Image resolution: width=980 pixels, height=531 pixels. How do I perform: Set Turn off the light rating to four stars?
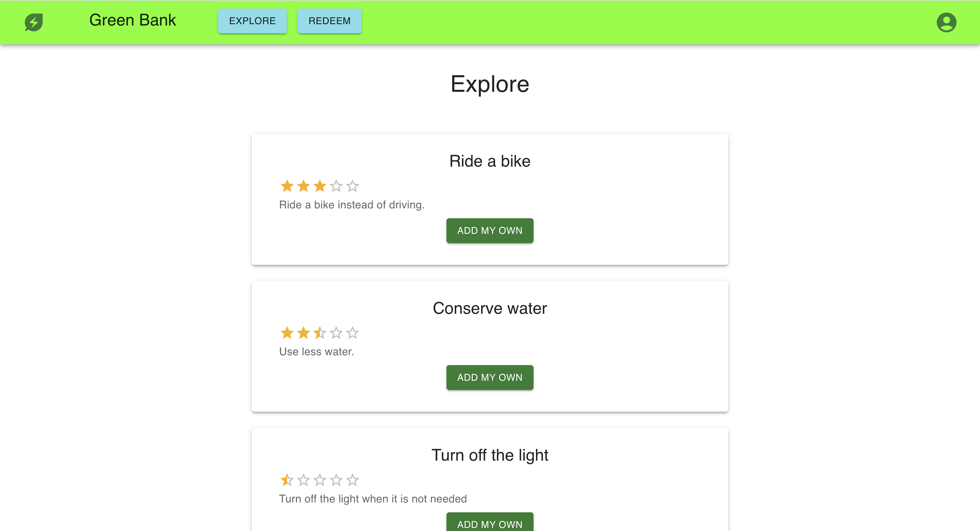[336, 480]
